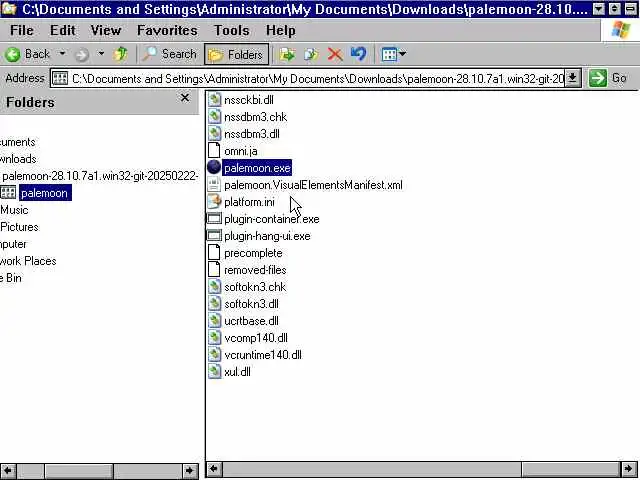Click the plugin-hang-ui.exe file icon
Viewport: 640px width, 480px height.
click(214, 236)
